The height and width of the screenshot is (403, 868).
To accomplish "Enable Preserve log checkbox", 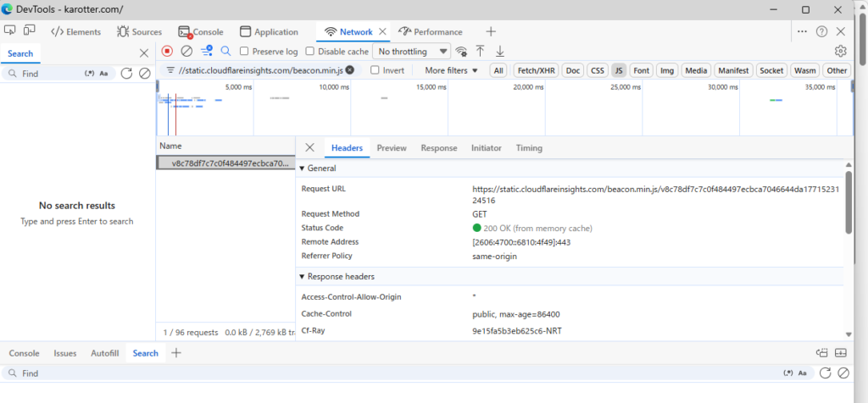I will [244, 52].
